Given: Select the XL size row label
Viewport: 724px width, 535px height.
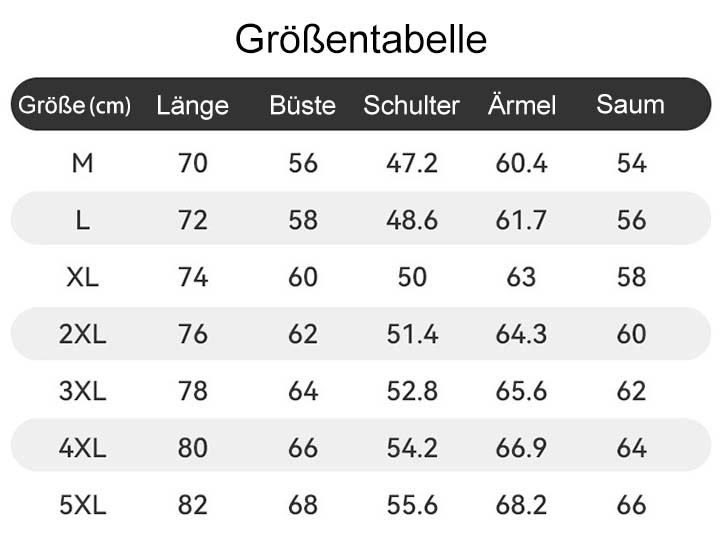Looking at the screenshot, I should tap(82, 277).
